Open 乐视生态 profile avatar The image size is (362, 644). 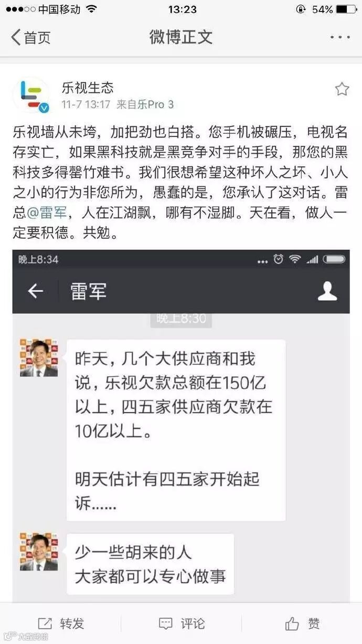click(x=31, y=95)
